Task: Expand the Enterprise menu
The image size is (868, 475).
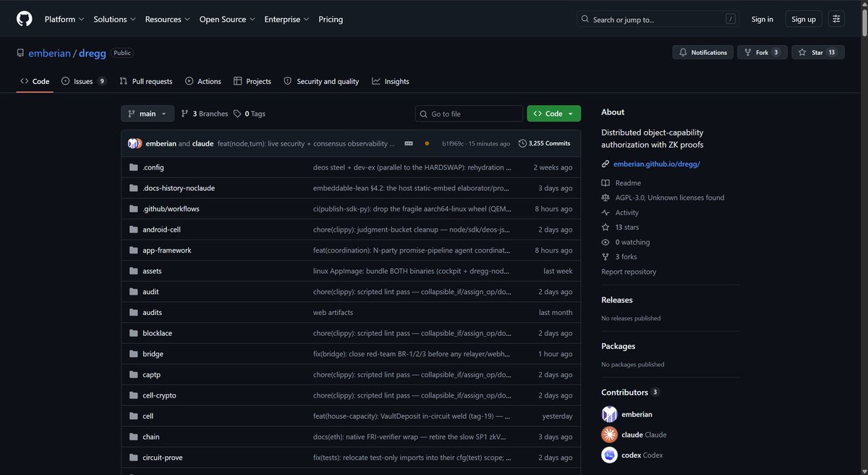Action: pyautogui.click(x=286, y=20)
